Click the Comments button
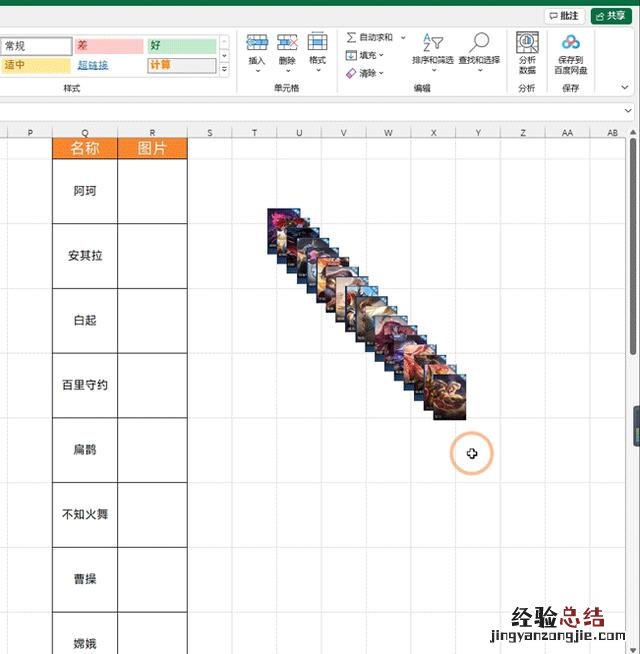 [x=565, y=16]
